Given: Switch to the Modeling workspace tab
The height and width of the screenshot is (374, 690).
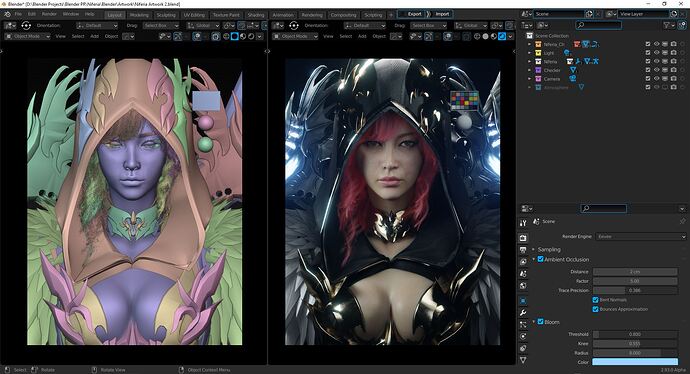Looking at the screenshot, I should tap(139, 15).
